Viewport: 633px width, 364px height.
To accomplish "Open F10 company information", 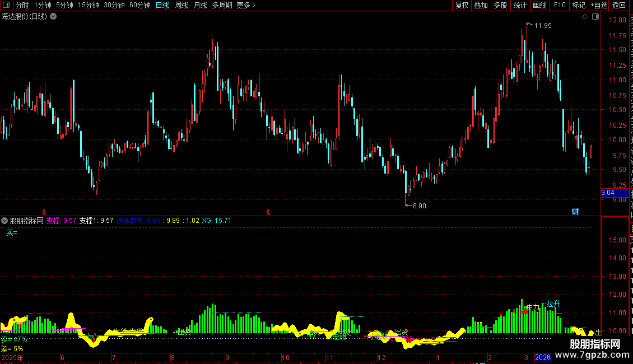I will click(560, 5).
